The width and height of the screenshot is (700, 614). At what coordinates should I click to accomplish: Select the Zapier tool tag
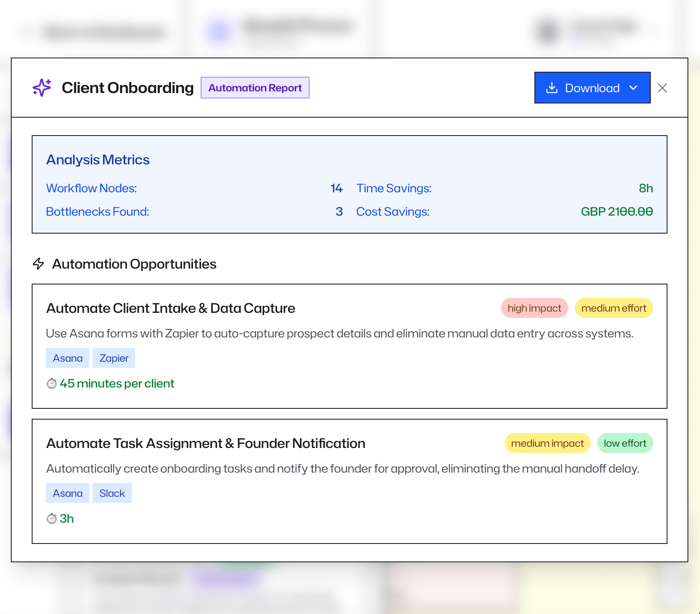114,358
